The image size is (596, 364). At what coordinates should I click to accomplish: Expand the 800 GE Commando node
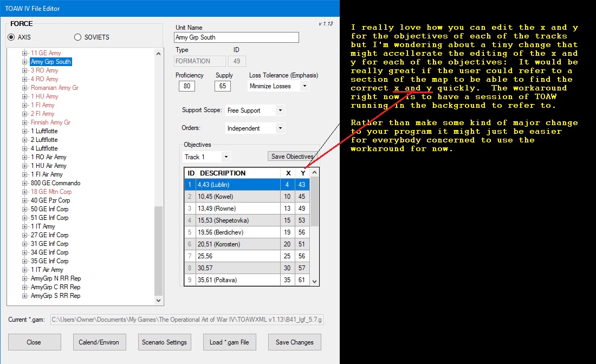tap(25, 183)
